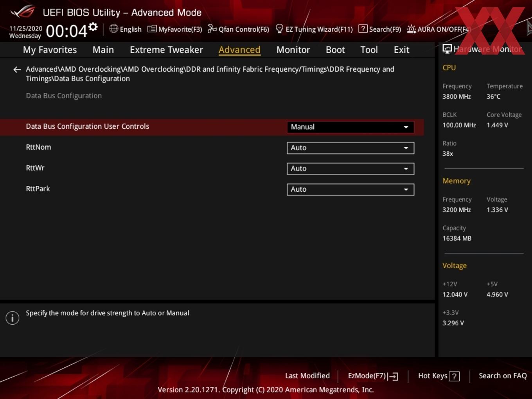
Task: Open the Extreme Tweaker tab
Action: pos(166,50)
